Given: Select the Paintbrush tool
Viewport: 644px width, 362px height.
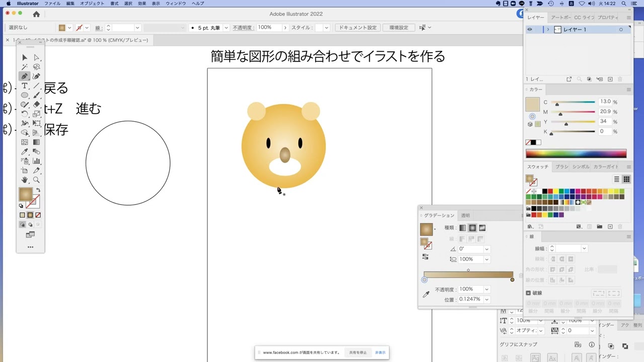Looking at the screenshot, I should [x=36, y=95].
